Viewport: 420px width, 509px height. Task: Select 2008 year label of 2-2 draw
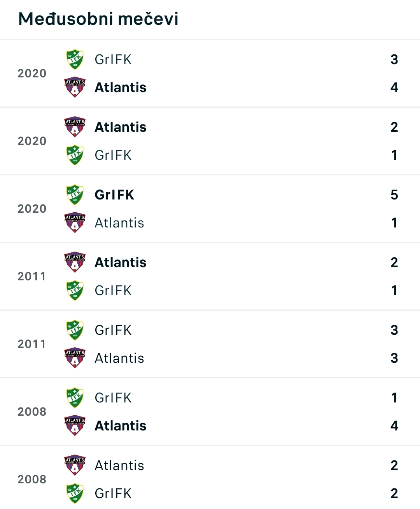[32, 479]
